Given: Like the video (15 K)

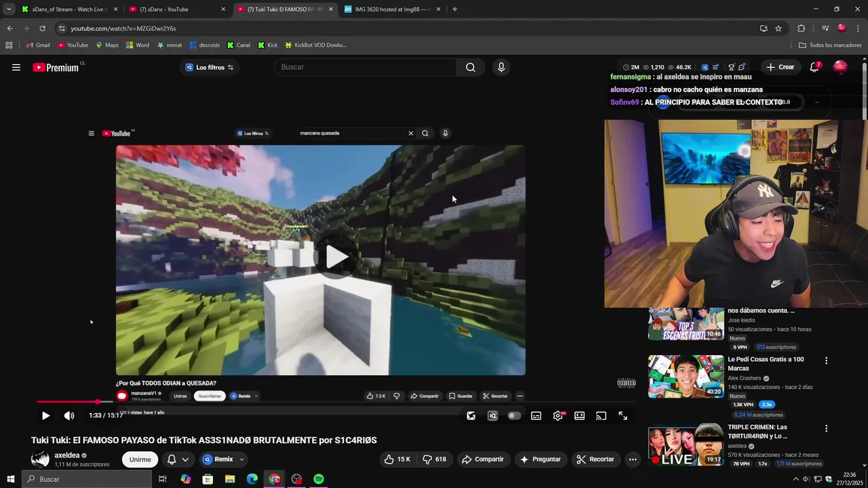Looking at the screenshot, I should pos(397,459).
